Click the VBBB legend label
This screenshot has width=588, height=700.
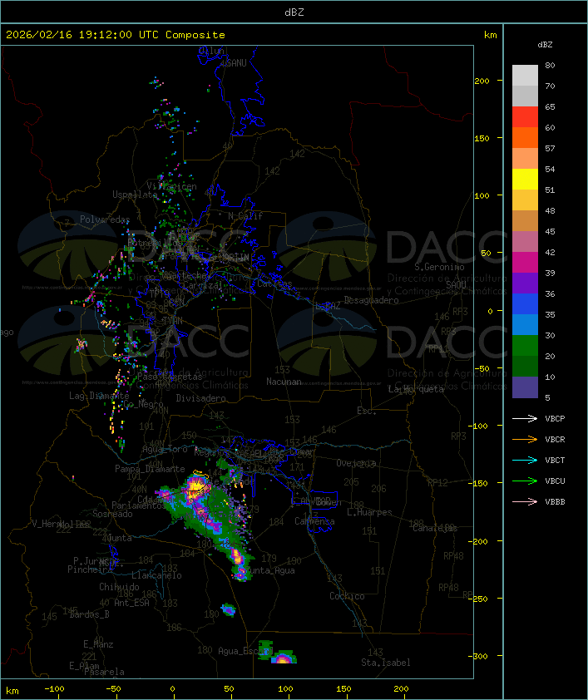click(555, 502)
